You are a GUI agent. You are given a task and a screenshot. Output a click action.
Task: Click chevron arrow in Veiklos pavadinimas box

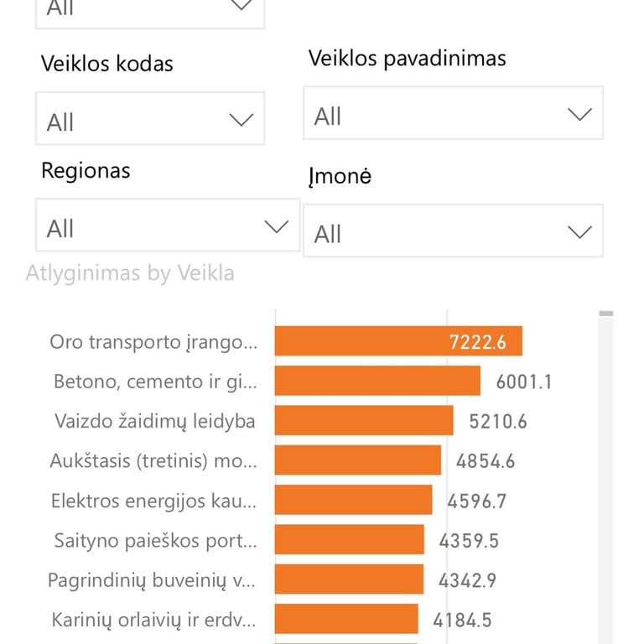pos(579,114)
